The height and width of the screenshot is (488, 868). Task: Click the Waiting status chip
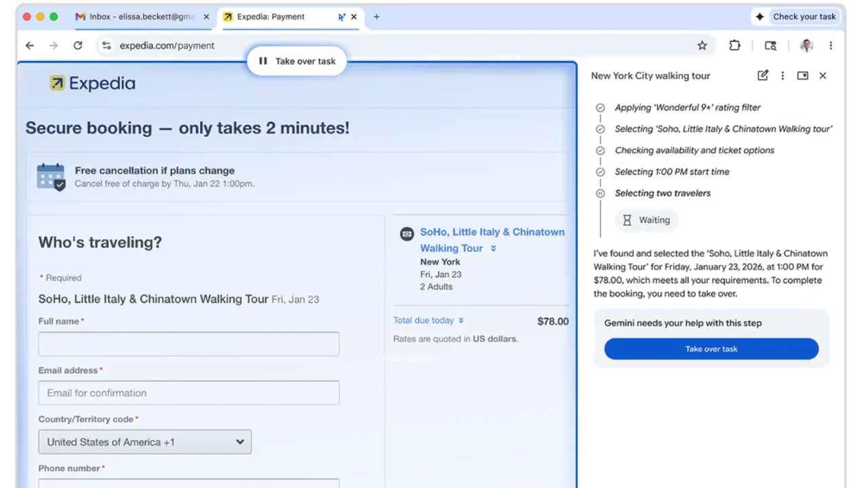click(646, 220)
